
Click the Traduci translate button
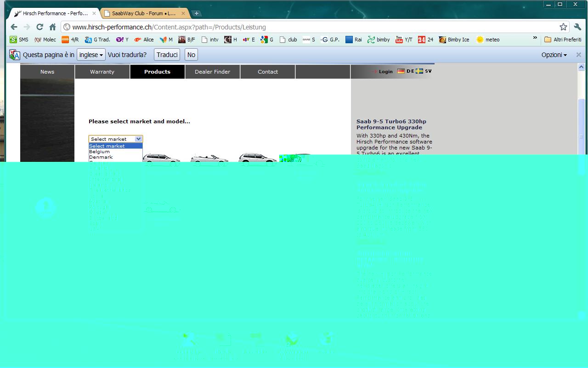tap(167, 55)
